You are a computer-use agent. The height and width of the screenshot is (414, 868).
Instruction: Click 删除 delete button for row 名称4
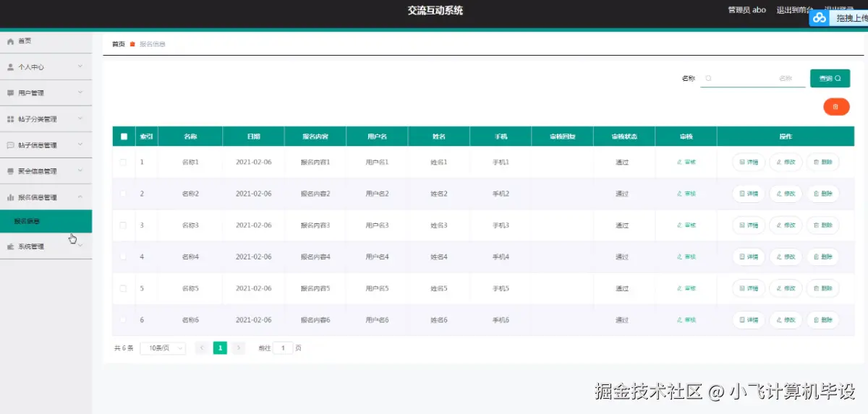822,256
